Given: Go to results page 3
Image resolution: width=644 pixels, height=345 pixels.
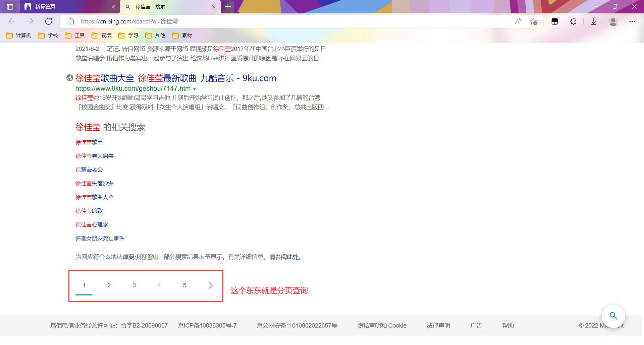Looking at the screenshot, I should 134,285.
